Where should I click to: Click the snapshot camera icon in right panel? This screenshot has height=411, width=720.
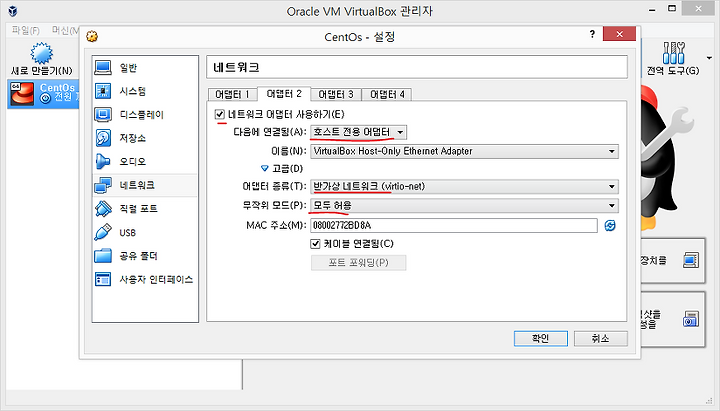(x=691, y=319)
